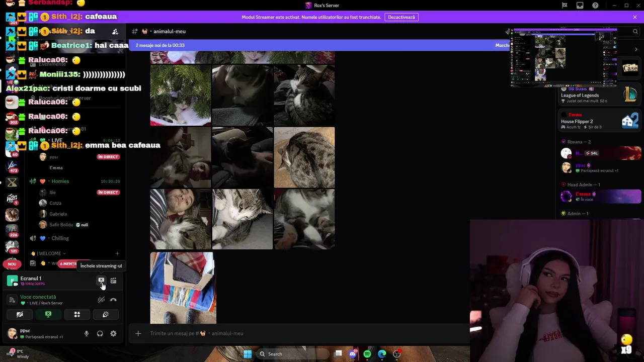644x362 pixels.
Task: Open ppsc member under Roxana role
Action: point(601,167)
